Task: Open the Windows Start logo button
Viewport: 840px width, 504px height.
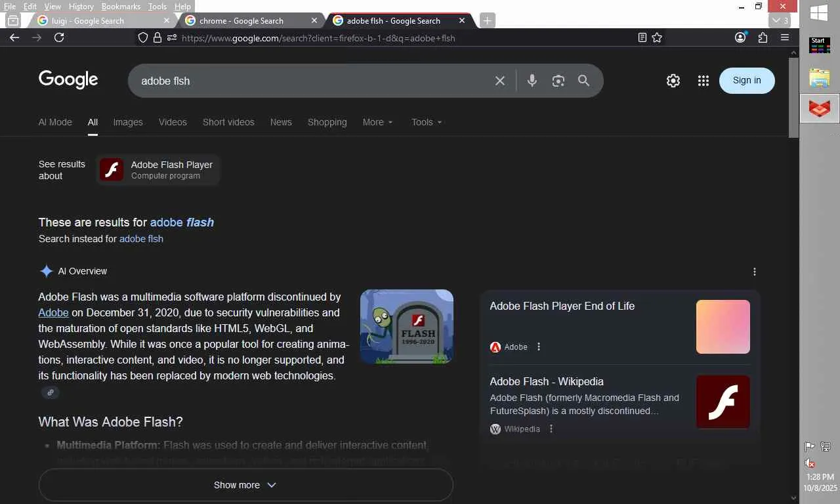Action: pyautogui.click(x=819, y=12)
